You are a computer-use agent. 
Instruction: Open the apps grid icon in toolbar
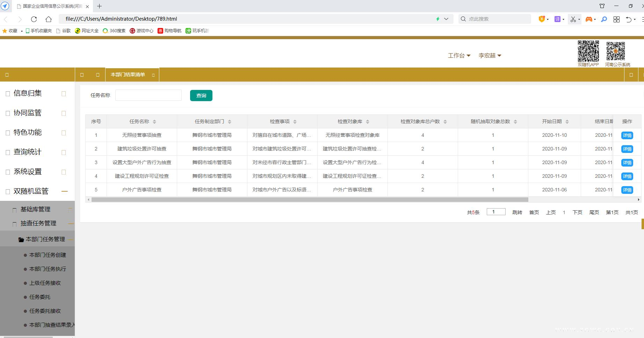616,19
